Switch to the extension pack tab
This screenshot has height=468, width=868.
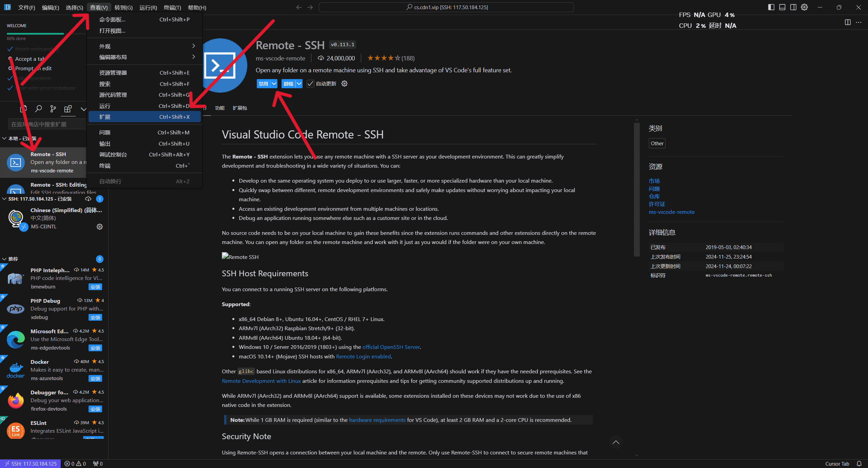point(239,108)
